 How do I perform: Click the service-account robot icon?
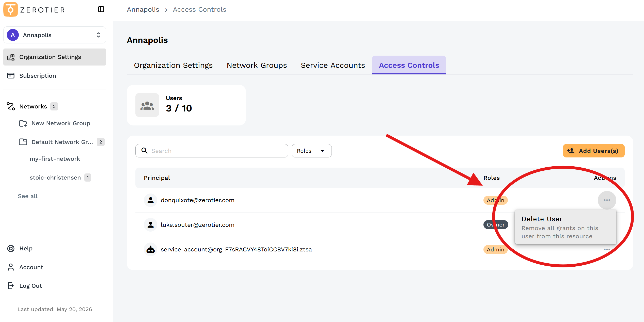150,249
